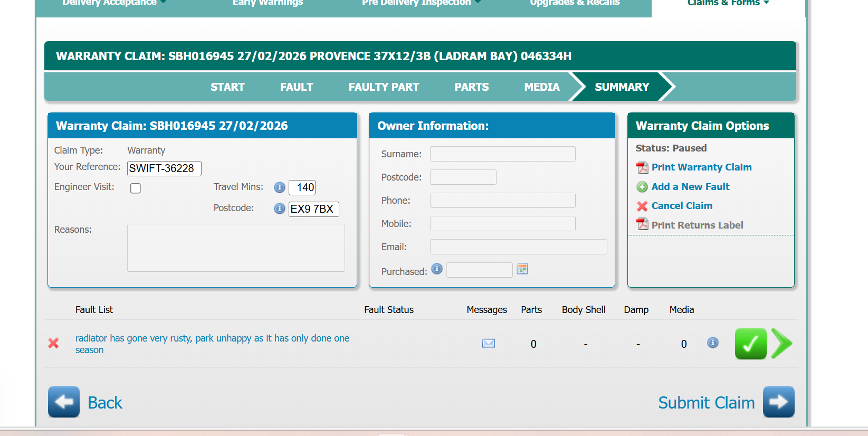868x436 pixels.
Task: Click the Print Warranty Claim link
Action: click(701, 167)
